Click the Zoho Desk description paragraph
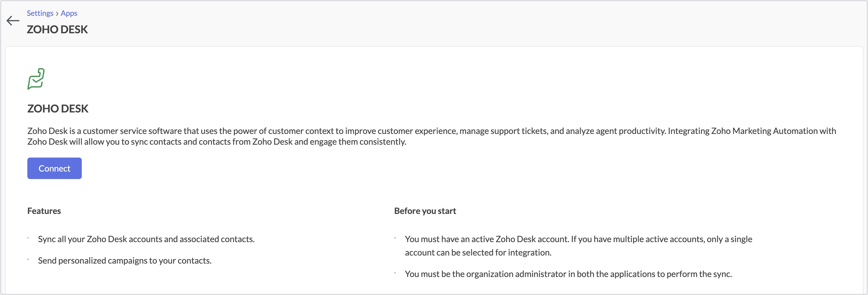The height and width of the screenshot is (295, 868). click(432, 136)
